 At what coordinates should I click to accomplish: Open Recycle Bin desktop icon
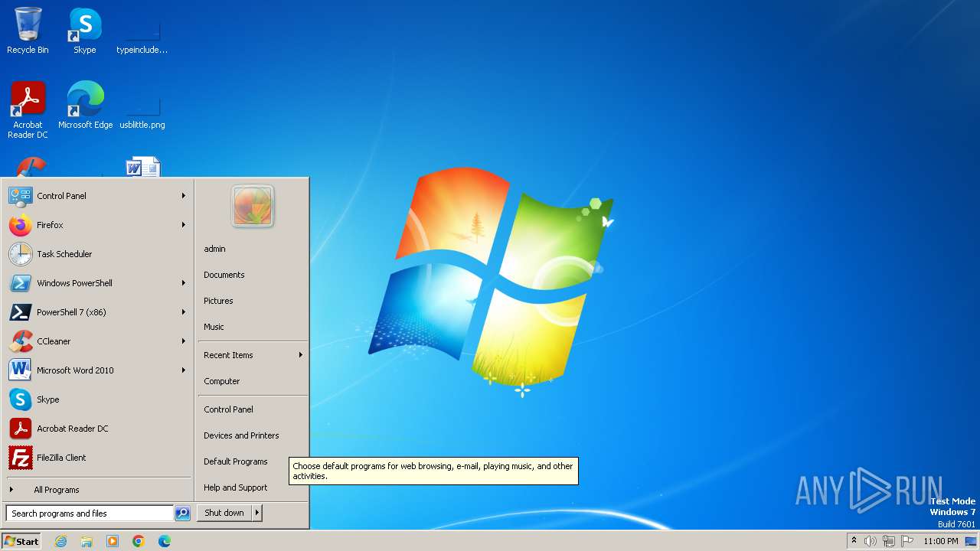click(x=28, y=31)
